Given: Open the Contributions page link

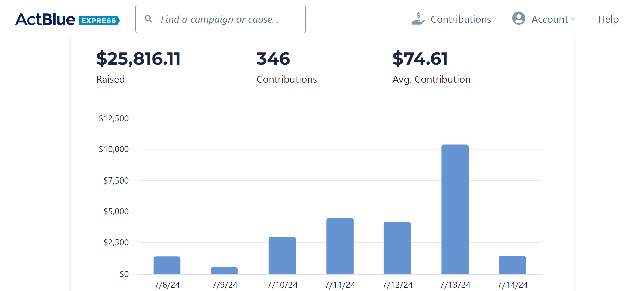Looking at the screenshot, I should pos(461,19).
